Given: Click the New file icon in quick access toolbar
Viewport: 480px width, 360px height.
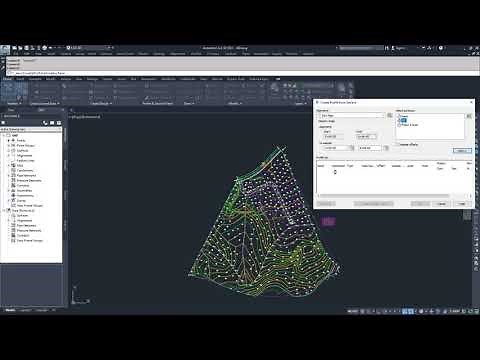Looking at the screenshot, I should pos(15,48).
